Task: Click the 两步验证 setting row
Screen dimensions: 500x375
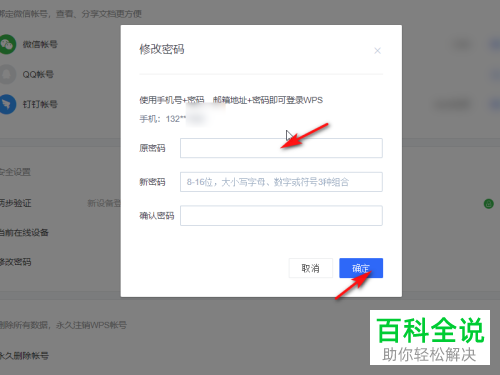Action: (x=15, y=203)
